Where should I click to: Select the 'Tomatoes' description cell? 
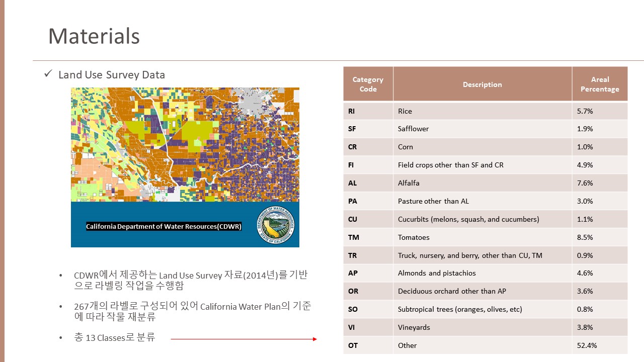tap(482, 237)
